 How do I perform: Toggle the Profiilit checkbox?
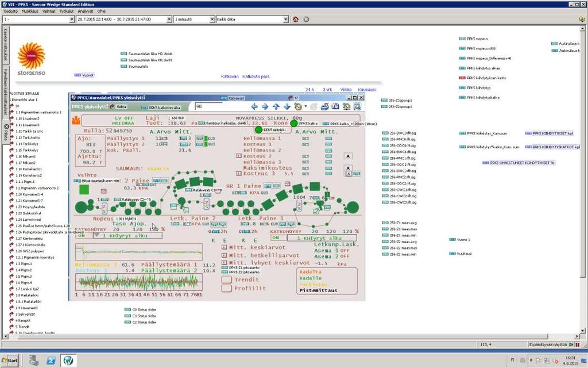[226, 289]
